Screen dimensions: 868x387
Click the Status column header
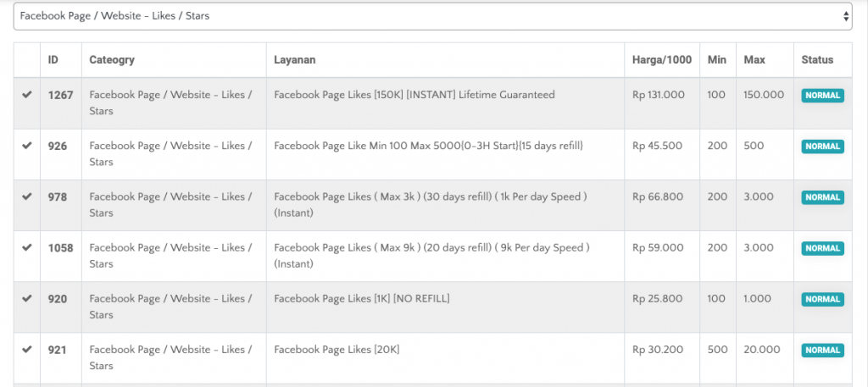click(817, 60)
